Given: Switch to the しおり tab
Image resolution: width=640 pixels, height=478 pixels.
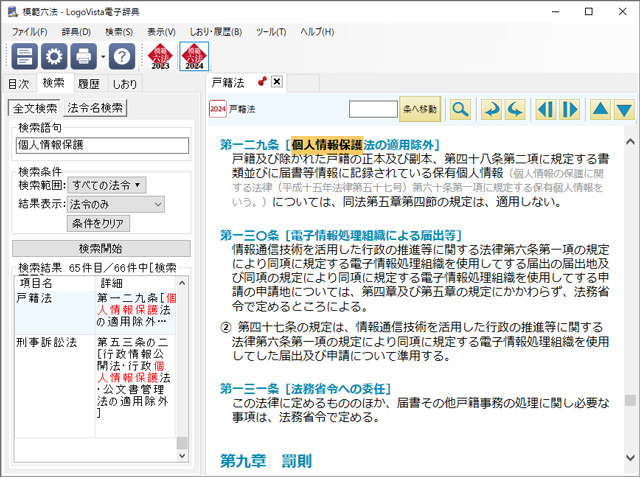Looking at the screenshot, I should click(x=125, y=84).
